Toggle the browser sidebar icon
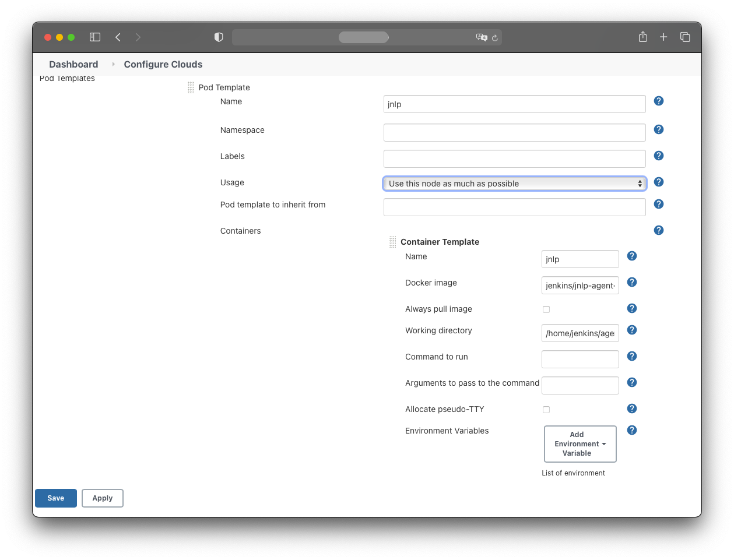The height and width of the screenshot is (560, 734). coord(95,37)
